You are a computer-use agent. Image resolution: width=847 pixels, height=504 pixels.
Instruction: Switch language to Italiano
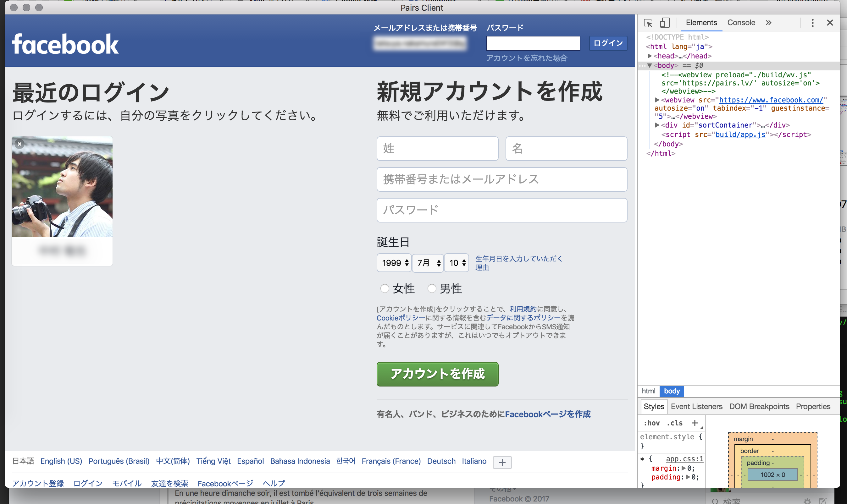click(x=474, y=461)
